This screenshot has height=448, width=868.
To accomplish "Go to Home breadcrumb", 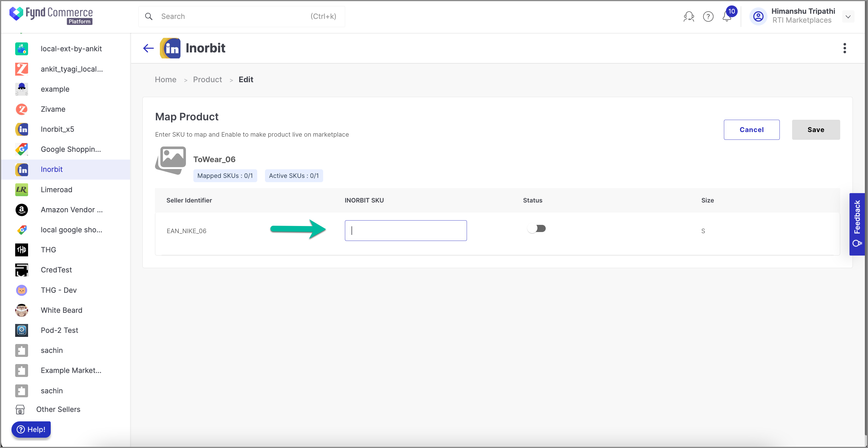I will (166, 80).
